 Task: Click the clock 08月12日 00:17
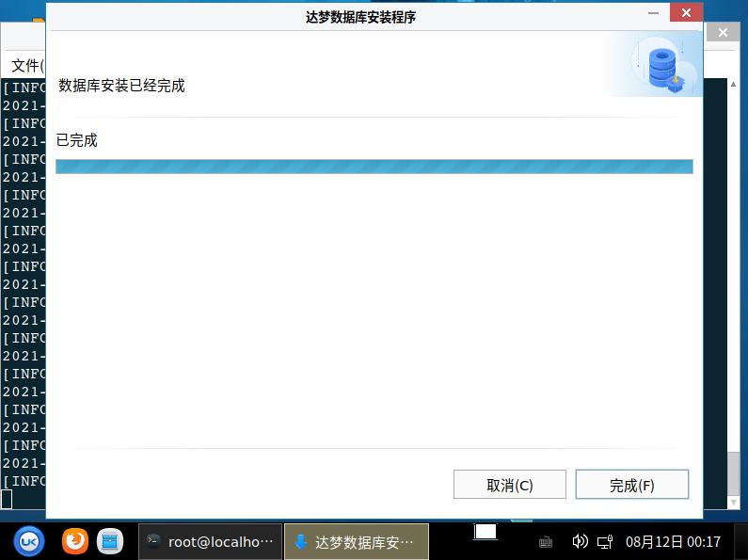coord(673,542)
